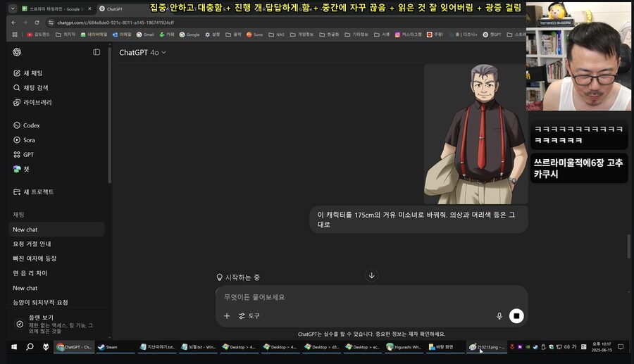Select the highlighted New chat conversation
The height and width of the screenshot is (364, 634).
56,230
